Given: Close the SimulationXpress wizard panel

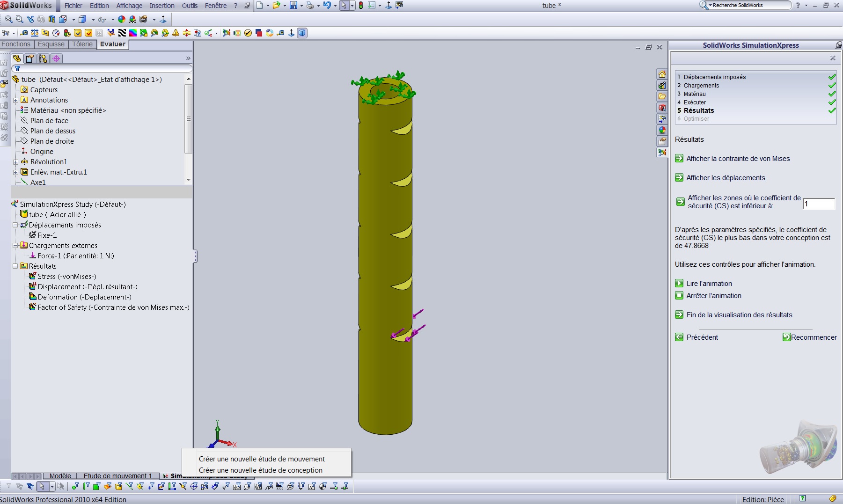Looking at the screenshot, I should pos(833,58).
